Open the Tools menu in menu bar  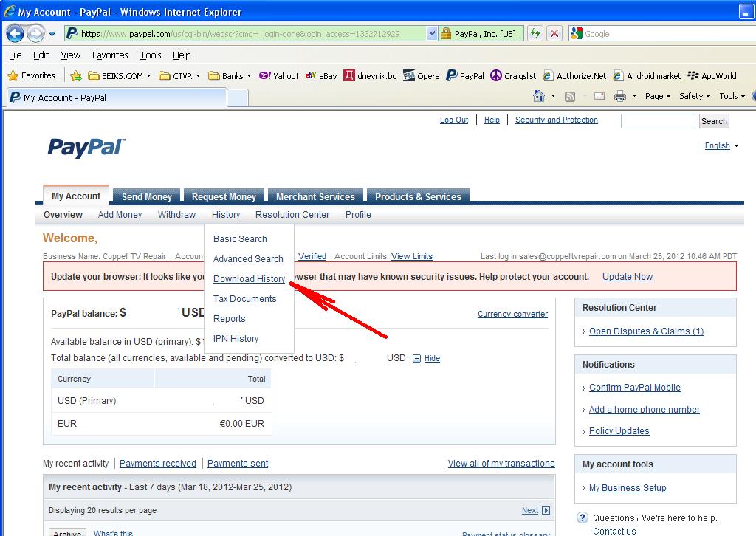(x=151, y=55)
